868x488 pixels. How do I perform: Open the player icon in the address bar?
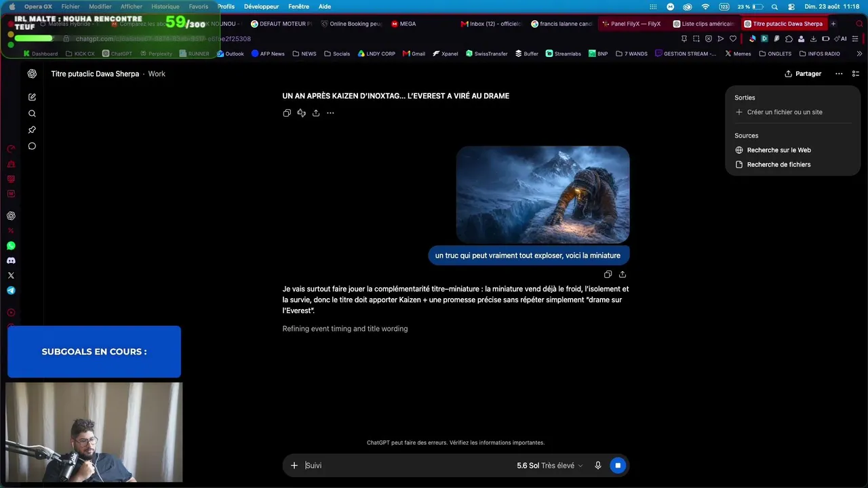[721, 39]
